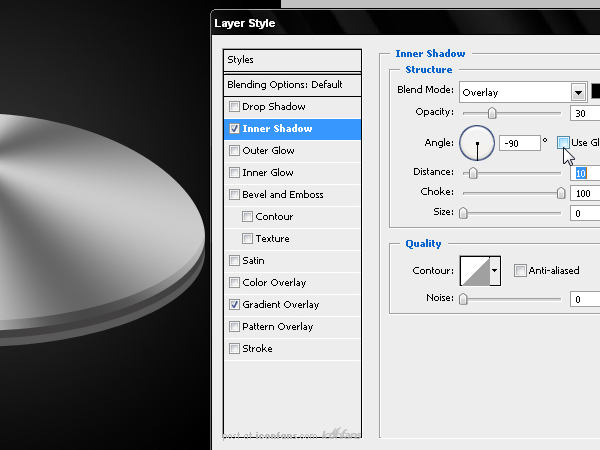
Task: Click the Overlay blend mode combo box
Action: pos(523,92)
